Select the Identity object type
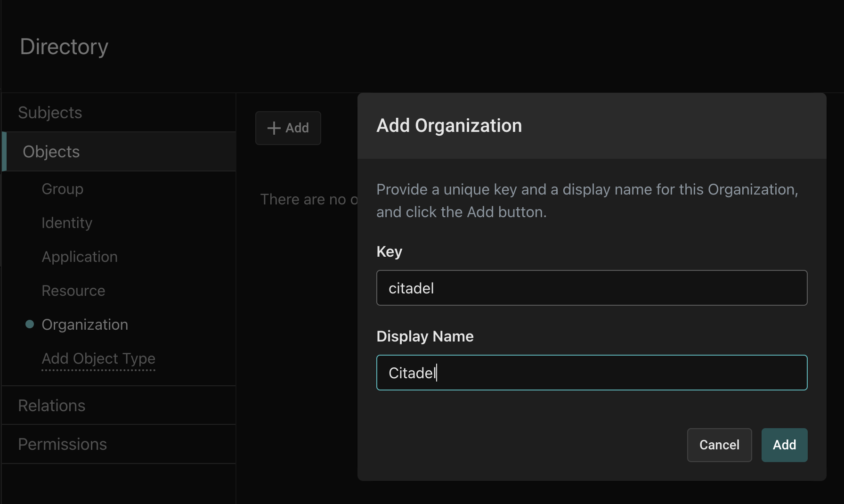 point(67,223)
